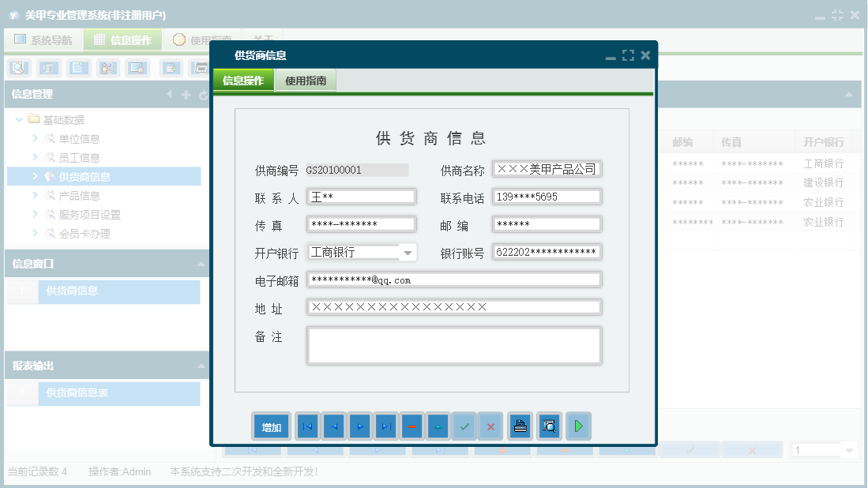Jump to first record using navigation icon

[x=308, y=426]
